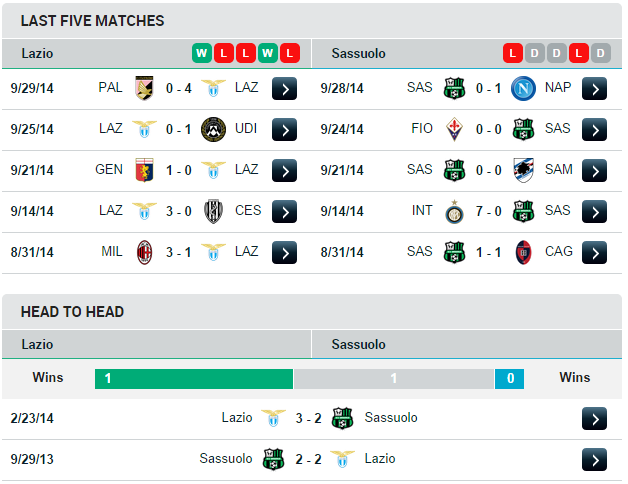Click Sassuolo's first red L form badge
This screenshot has width=628, height=484.
point(513,53)
